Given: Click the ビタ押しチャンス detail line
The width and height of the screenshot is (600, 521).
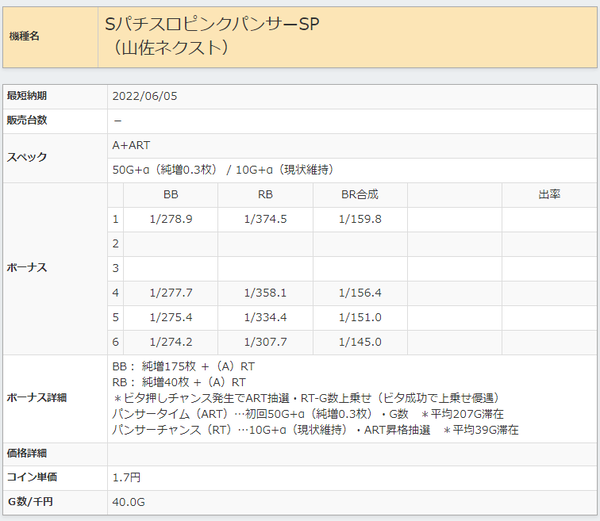Looking at the screenshot, I should click(x=307, y=398).
